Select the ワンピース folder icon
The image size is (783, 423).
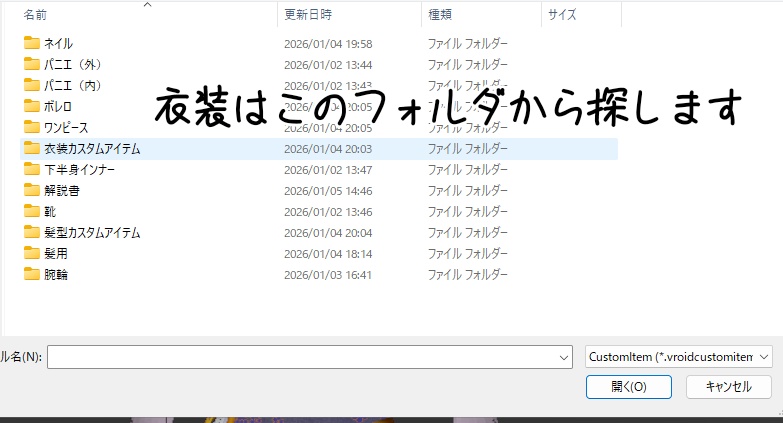click(x=31, y=127)
